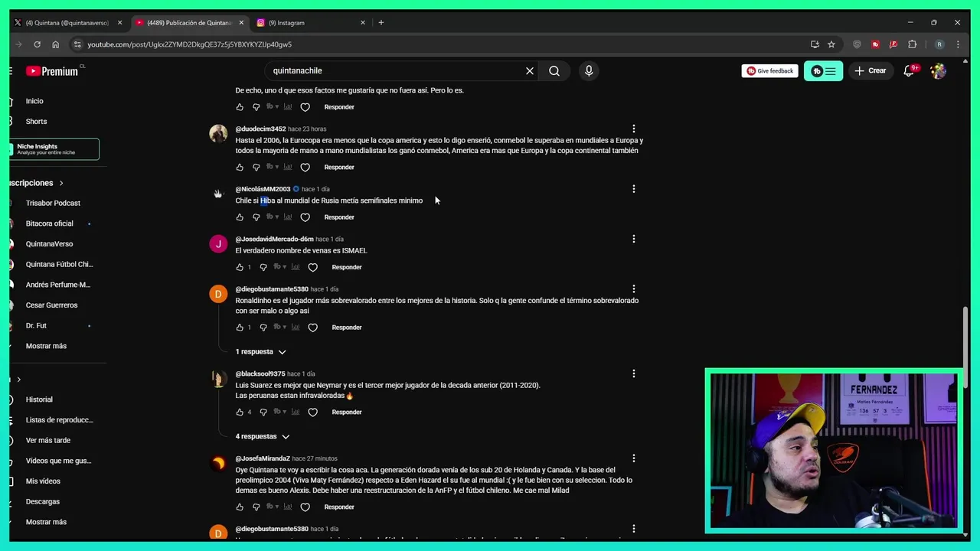Bookmark this page with the star
The height and width of the screenshot is (551, 980).
(x=831, y=44)
